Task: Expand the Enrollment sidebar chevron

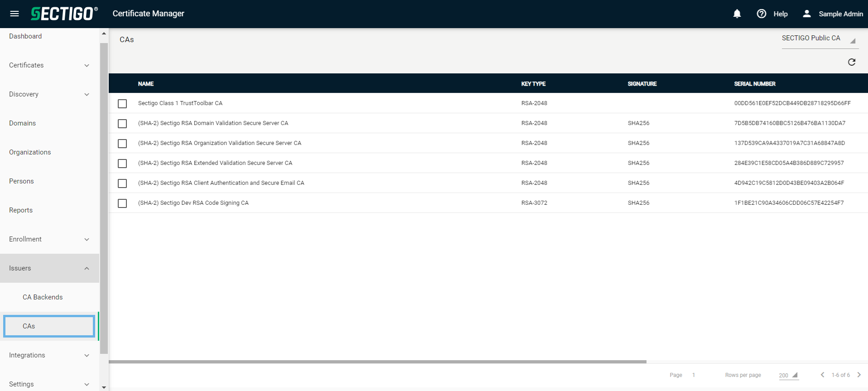Action: tap(87, 240)
